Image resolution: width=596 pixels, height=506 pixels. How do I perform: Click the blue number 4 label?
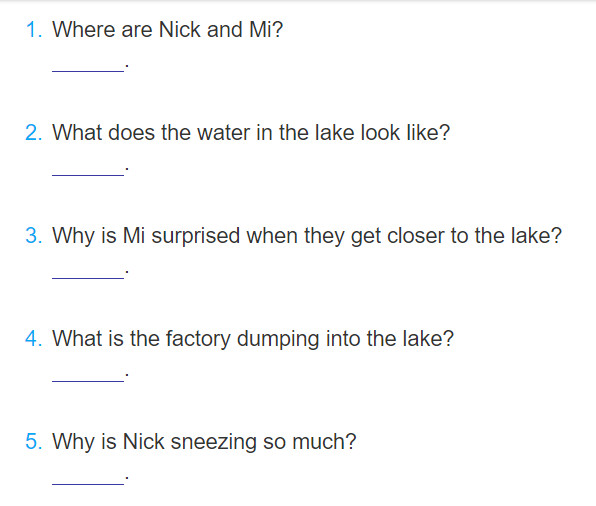tap(33, 339)
